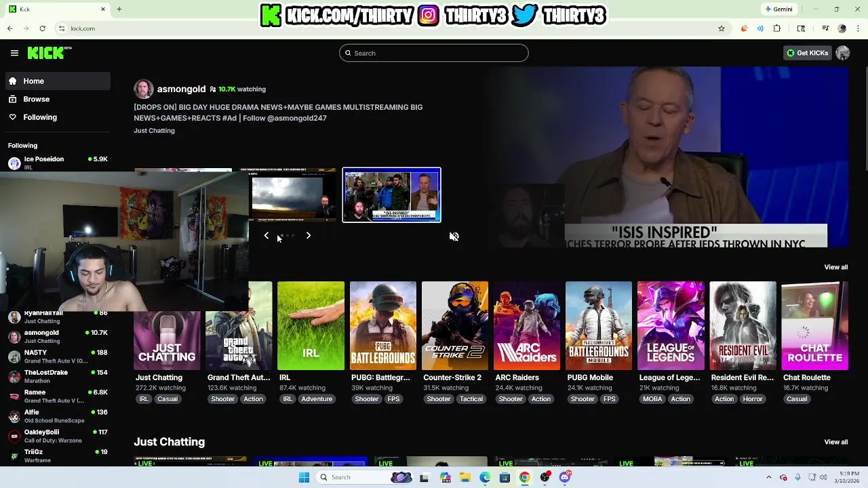Close the Kick browser tab
This screenshot has width=868, height=488.
[x=103, y=9]
